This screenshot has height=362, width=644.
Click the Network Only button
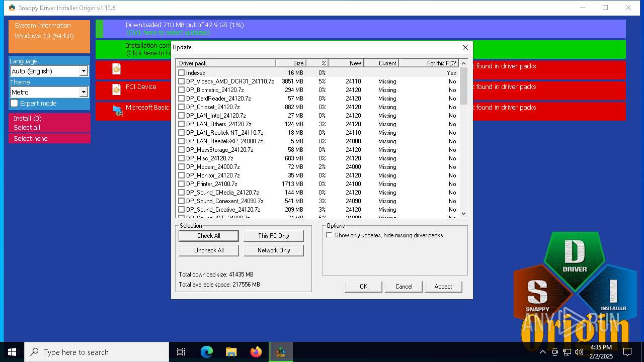pyautogui.click(x=274, y=250)
